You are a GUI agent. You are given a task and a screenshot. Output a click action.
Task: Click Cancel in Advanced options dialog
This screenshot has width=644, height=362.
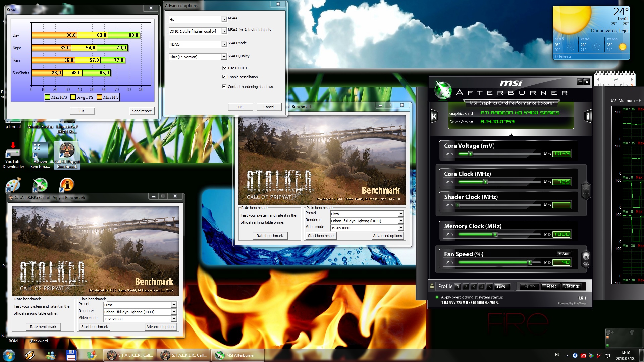pyautogui.click(x=269, y=107)
